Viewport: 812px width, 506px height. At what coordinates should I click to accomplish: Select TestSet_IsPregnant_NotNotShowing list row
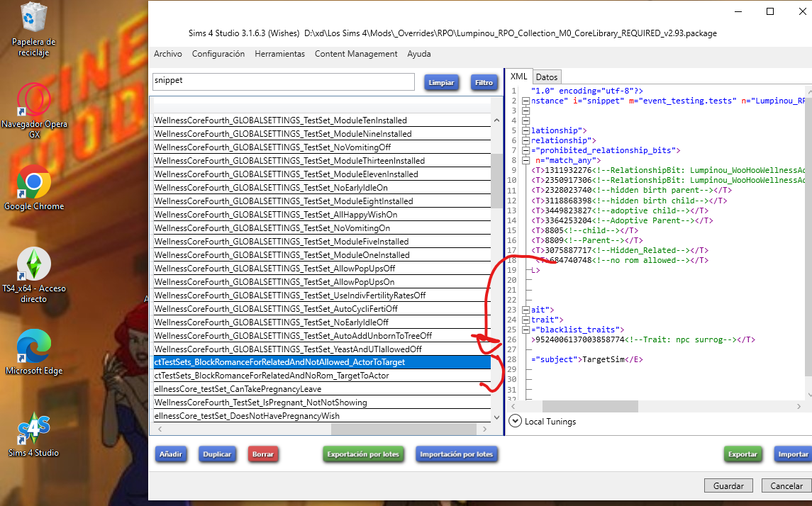pyautogui.click(x=321, y=403)
